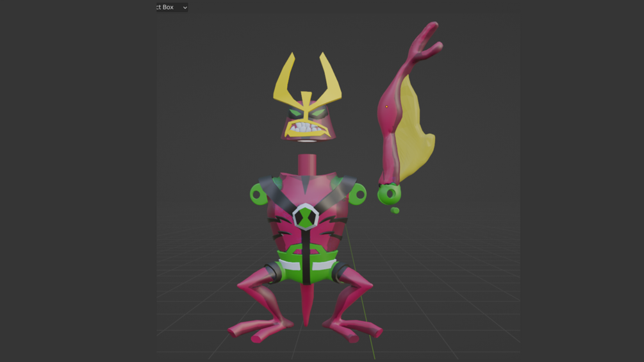
Task: Select the green shoulder joint below detached arm
Action: click(x=389, y=195)
